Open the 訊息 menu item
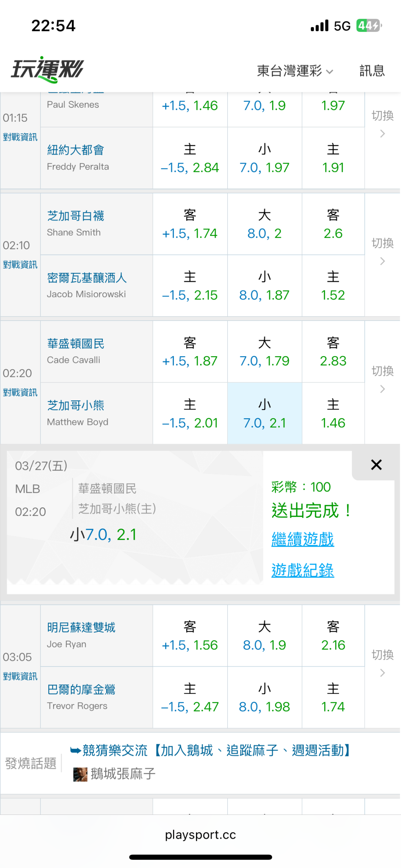Viewport: 401px width, 868px height. click(372, 71)
